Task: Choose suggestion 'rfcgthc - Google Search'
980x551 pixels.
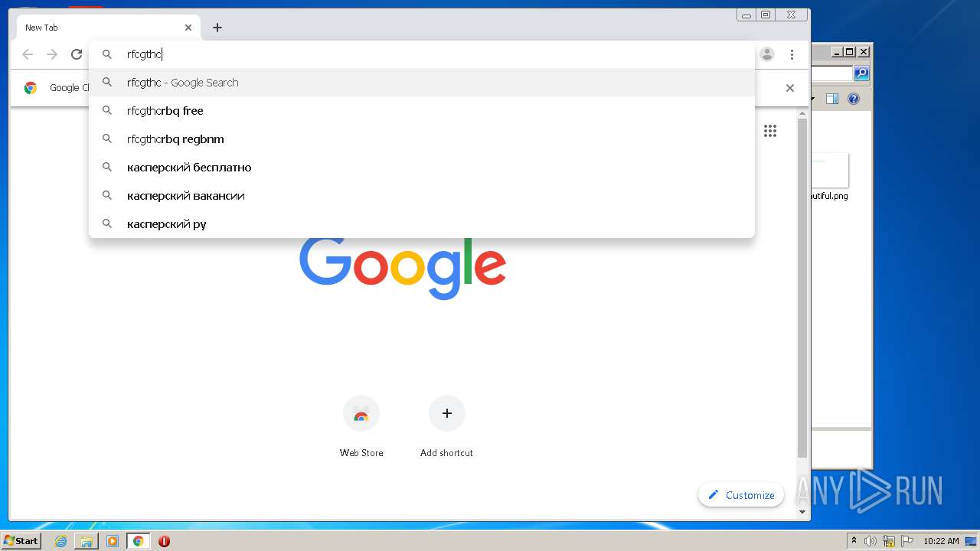Action: click(422, 83)
